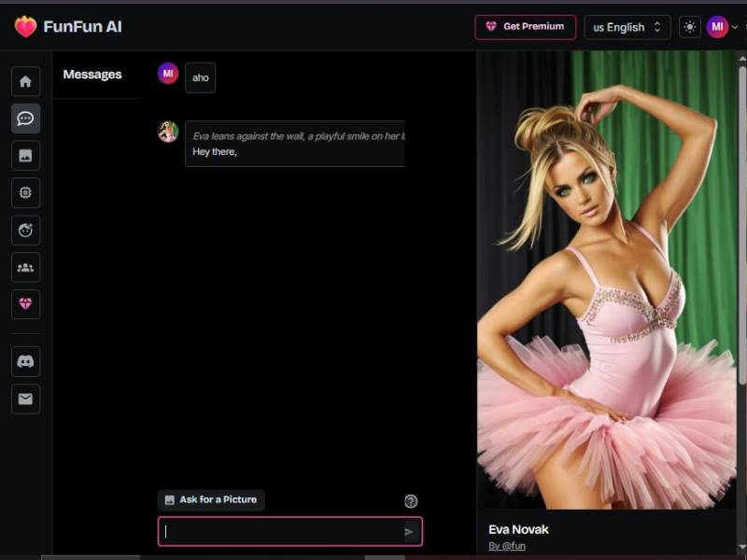Screen dimensions: 747x560
Task: Expand the MI user account menu
Action: click(721, 27)
